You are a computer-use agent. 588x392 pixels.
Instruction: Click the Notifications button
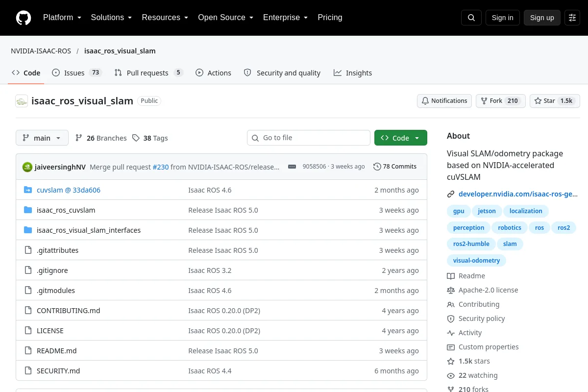[444, 101]
